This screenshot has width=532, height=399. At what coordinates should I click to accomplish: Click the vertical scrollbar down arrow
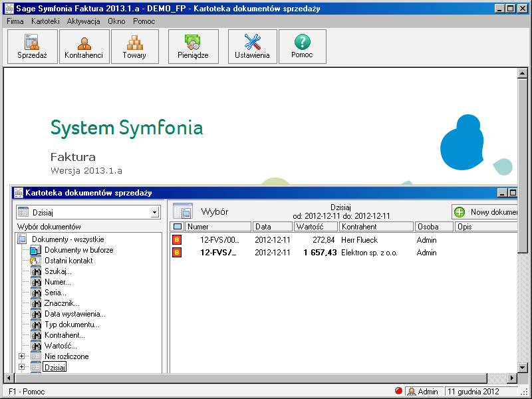tap(523, 368)
